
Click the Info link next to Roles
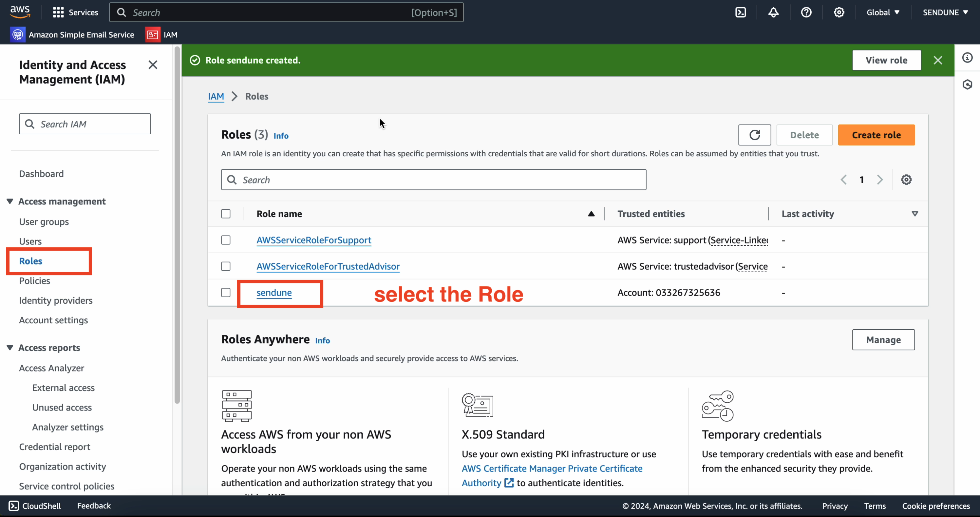tap(281, 136)
